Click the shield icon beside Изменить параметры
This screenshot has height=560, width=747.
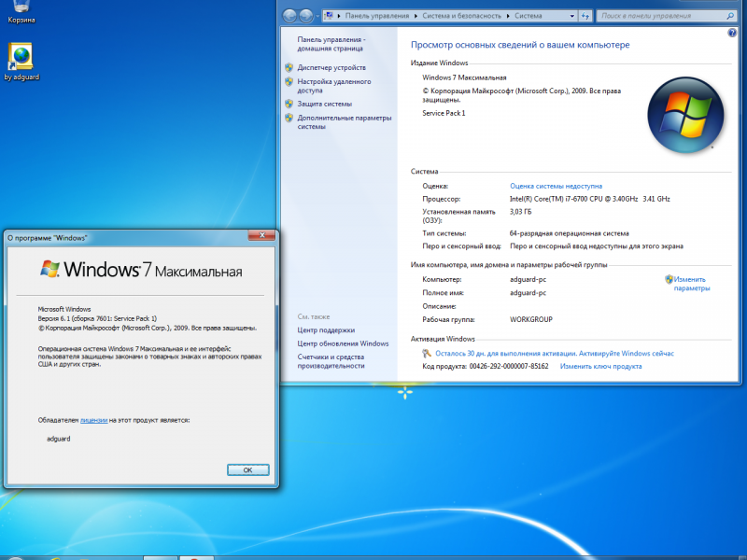coord(669,279)
